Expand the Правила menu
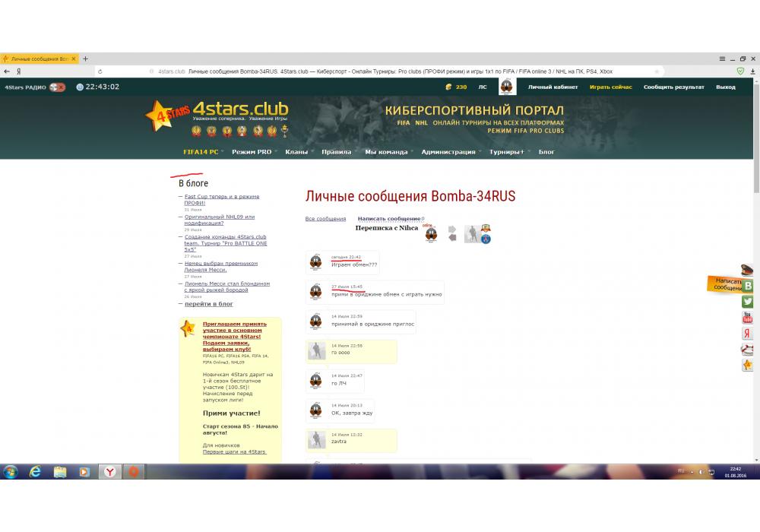The height and width of the screenshot is (532, 760). click(337, 152)
